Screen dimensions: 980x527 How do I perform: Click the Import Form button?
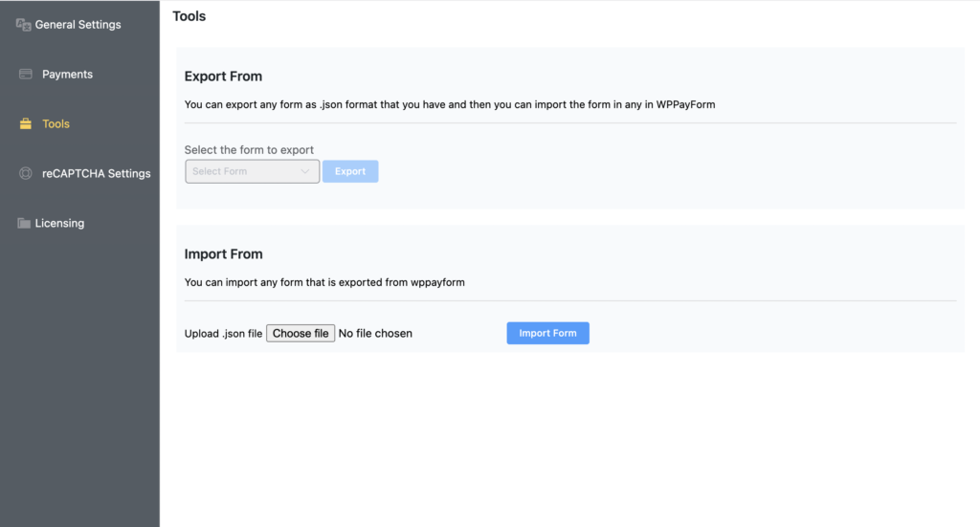pos(547,333)
